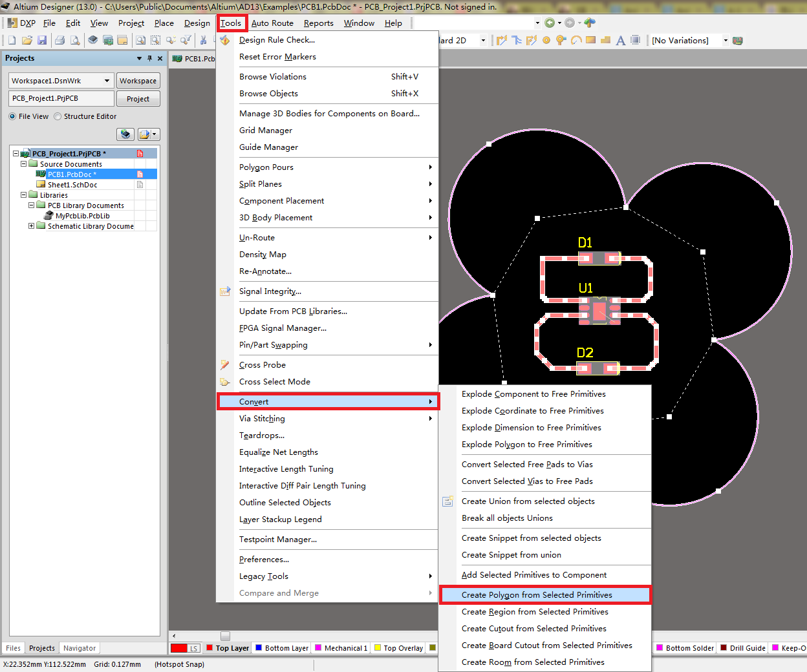Open a file with the folder toolbar icon
Image resolution: width=807 pixels, height=672 pixels.
pos(27,40)
